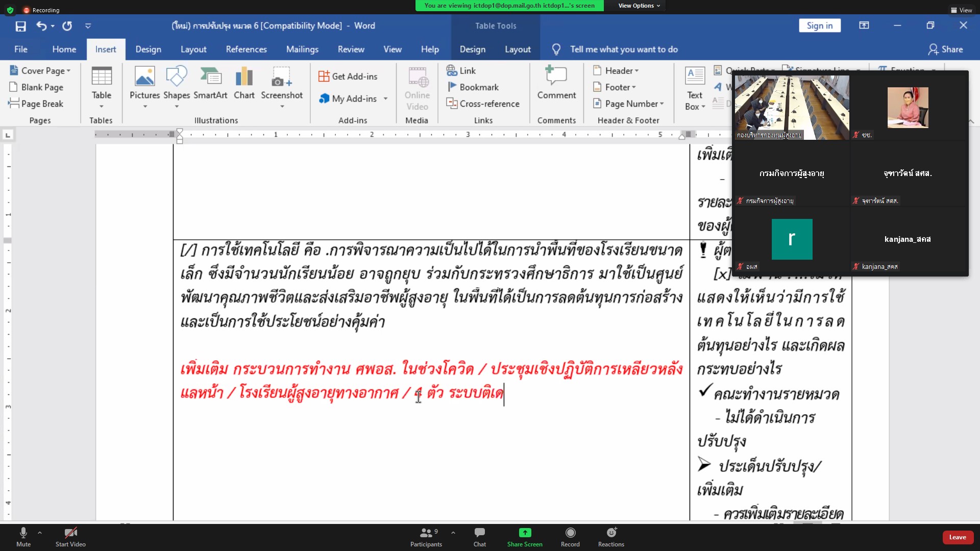The height and width of the screenshot is (551, 980).
Task: Click the Sign in button
Action: (820, 26)
